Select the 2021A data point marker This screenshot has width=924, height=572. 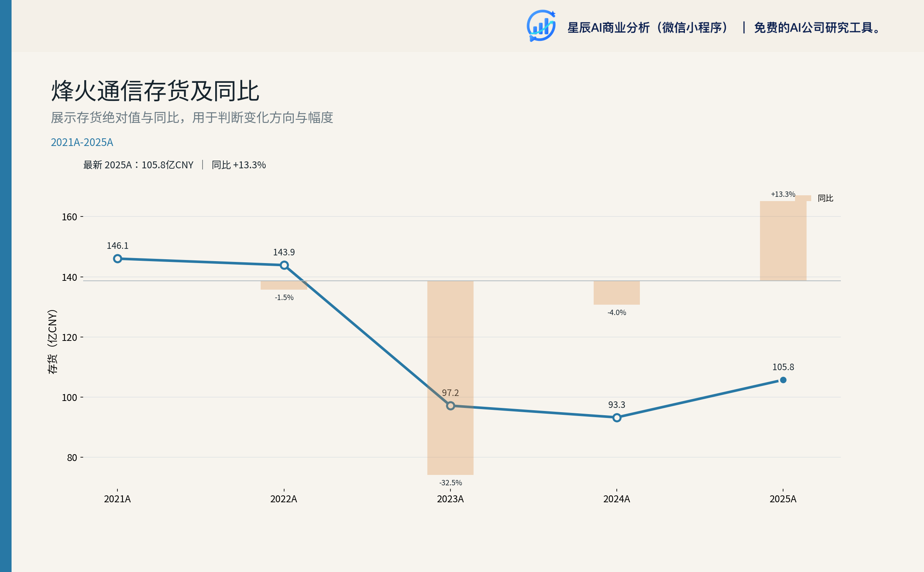[118, 259]
